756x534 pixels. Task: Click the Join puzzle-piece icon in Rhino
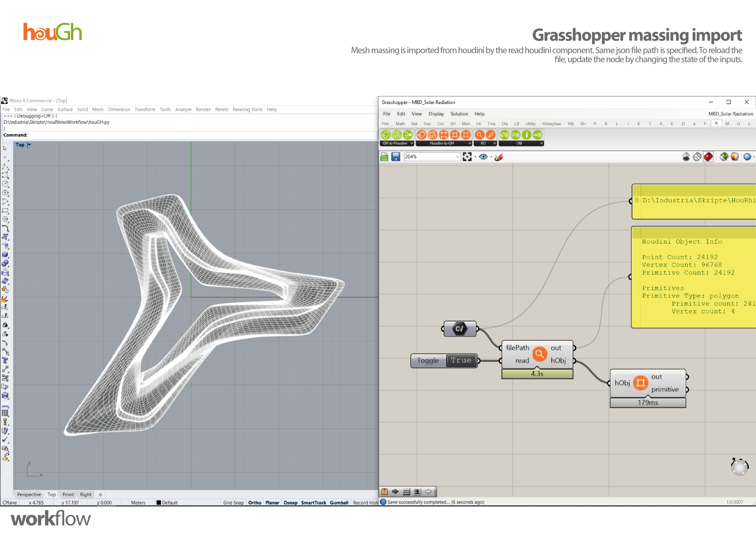point(5,290)
